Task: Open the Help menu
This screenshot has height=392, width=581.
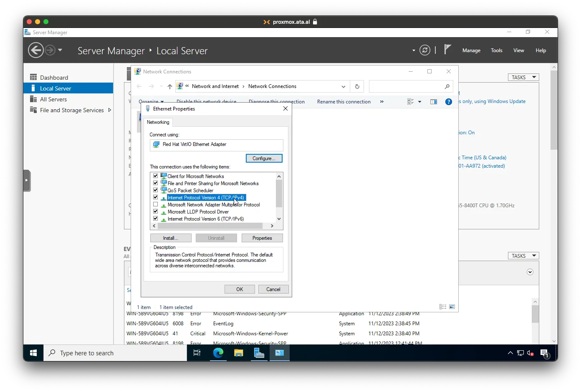Action: click(x=541, y=50)
